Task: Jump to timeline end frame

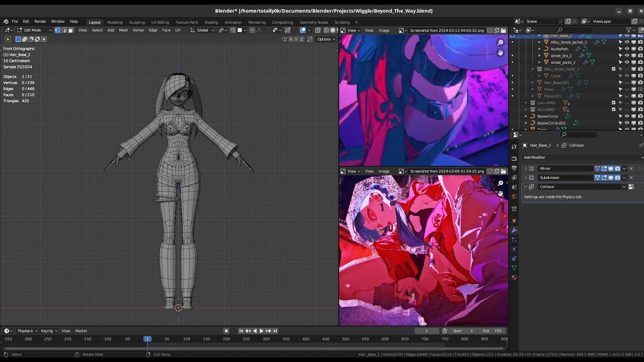Action: point(275,331)
